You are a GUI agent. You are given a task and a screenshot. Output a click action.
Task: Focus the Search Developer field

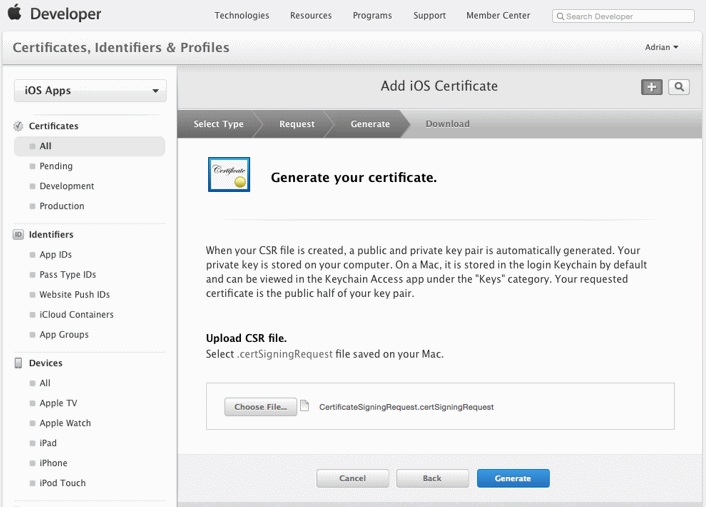point(623,16)
